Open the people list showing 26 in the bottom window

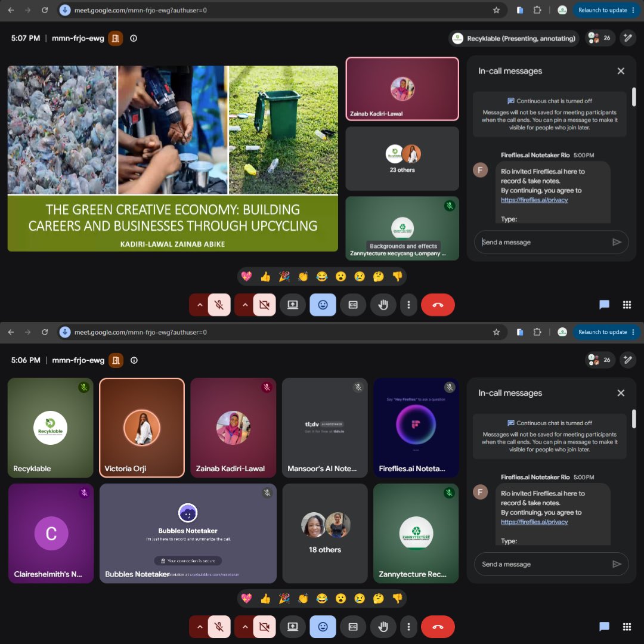[x=600, y=360]
